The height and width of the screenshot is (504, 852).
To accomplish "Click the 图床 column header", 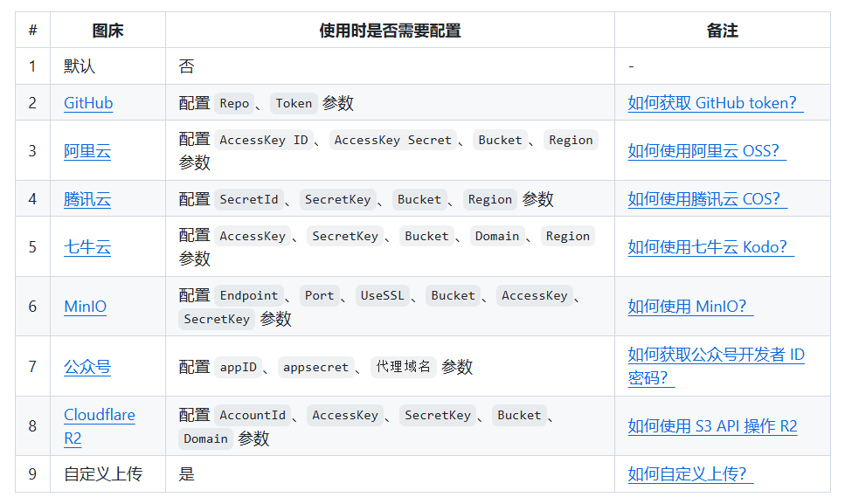I will (x=107, y=31).
